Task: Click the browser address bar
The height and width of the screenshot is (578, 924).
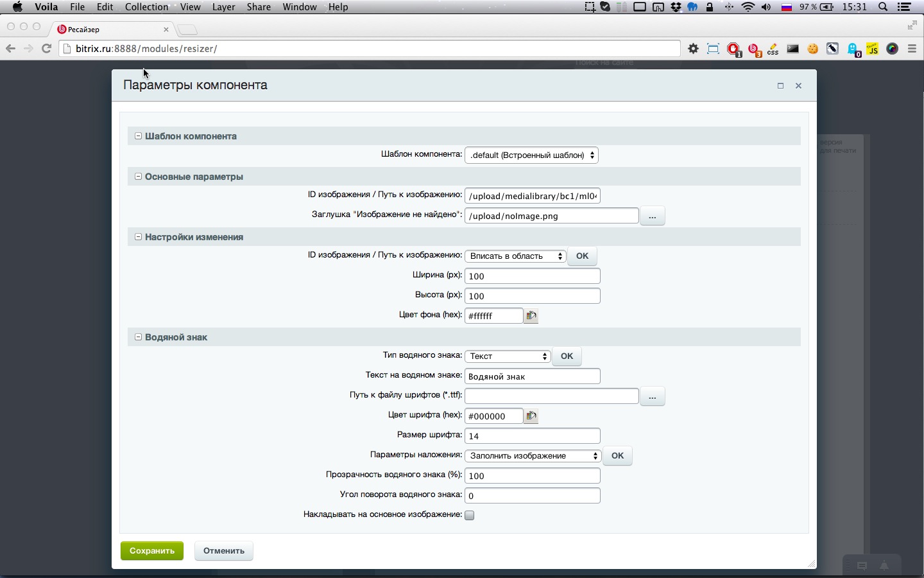Action: pos(370,49)
